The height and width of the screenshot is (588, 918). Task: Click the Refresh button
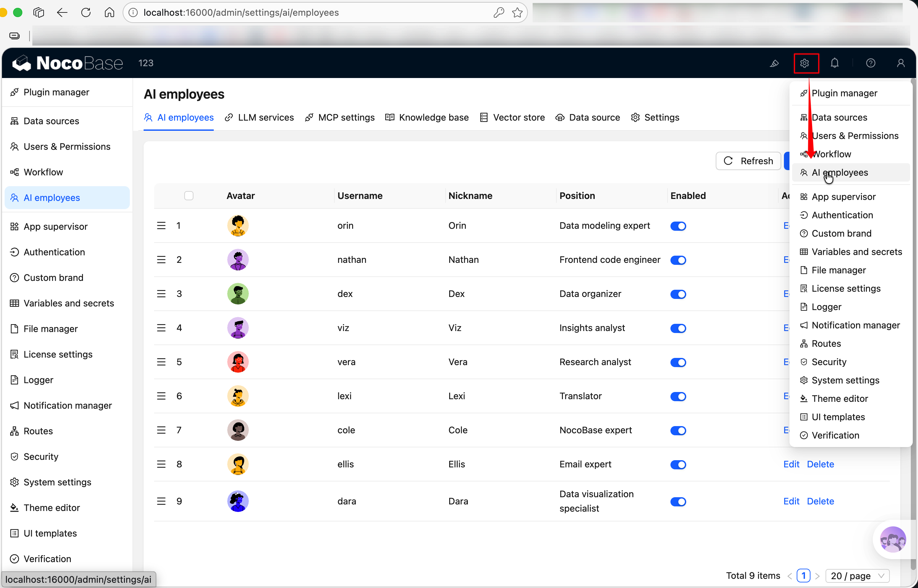(x=748, y=161)
